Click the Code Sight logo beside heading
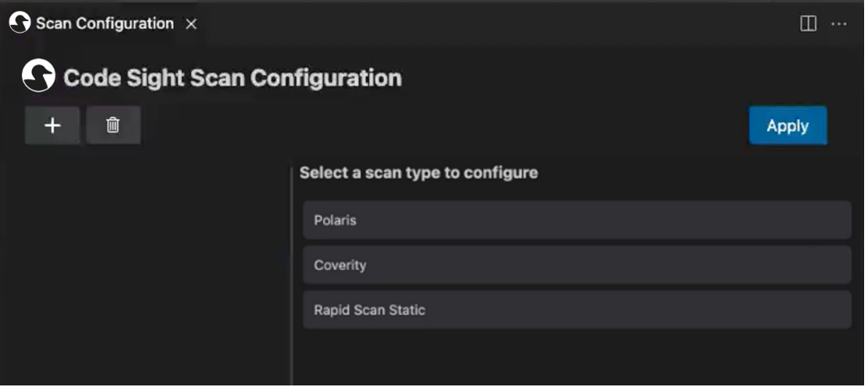 39,77
